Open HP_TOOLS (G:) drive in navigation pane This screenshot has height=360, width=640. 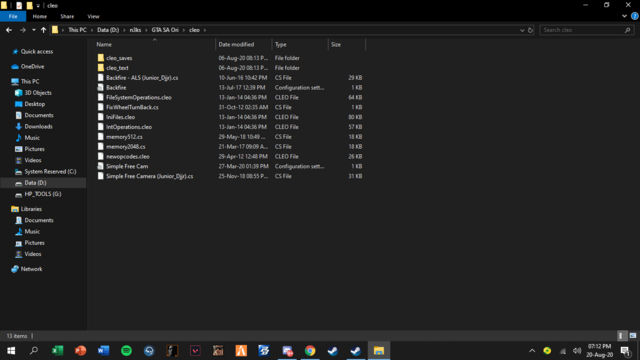pos(43,194)
